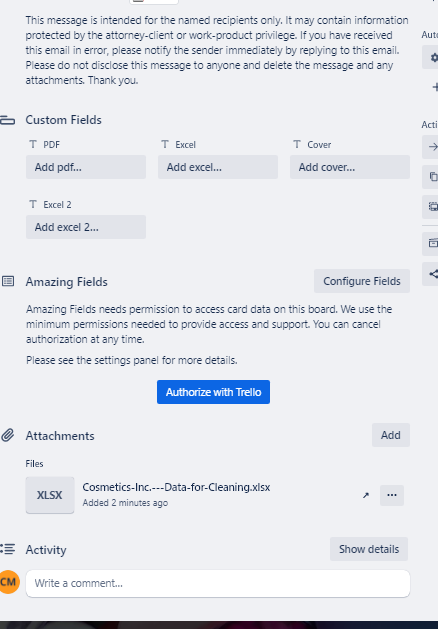Click the Add attachment button
The height and width of the screenshot is (629, 438).
pyautogui.click(x=391, y=435)
